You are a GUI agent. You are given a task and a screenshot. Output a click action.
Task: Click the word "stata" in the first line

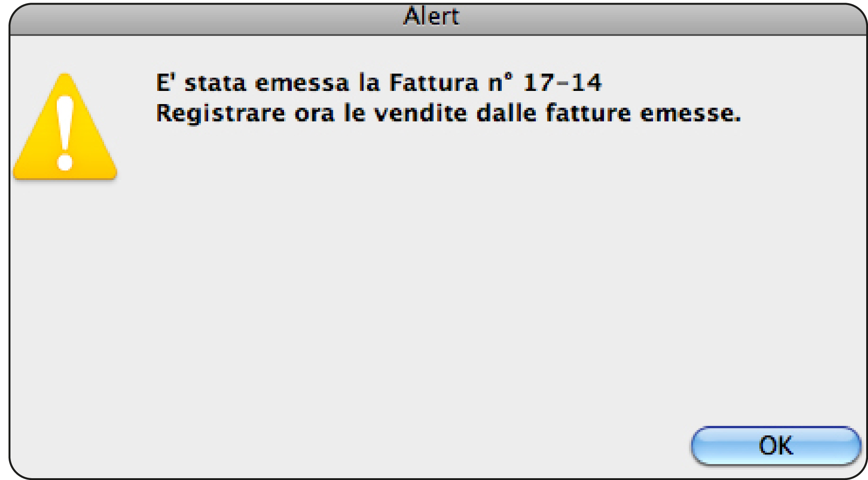pos(215,83)
